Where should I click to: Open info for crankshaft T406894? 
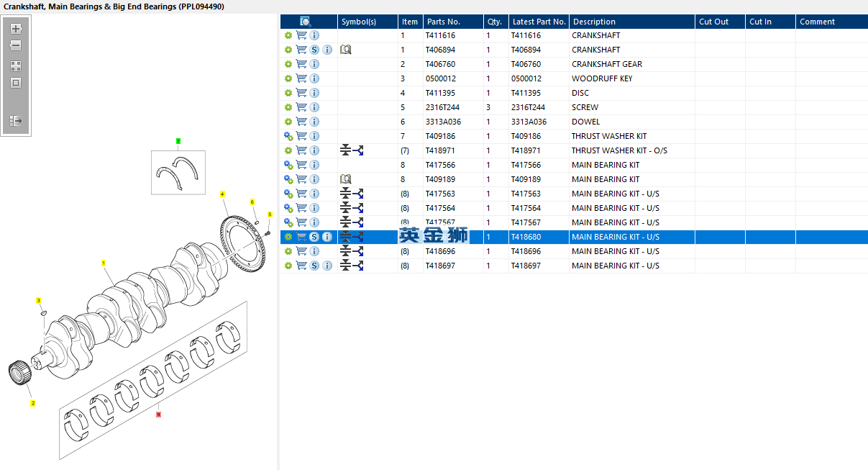pos(327,50)
